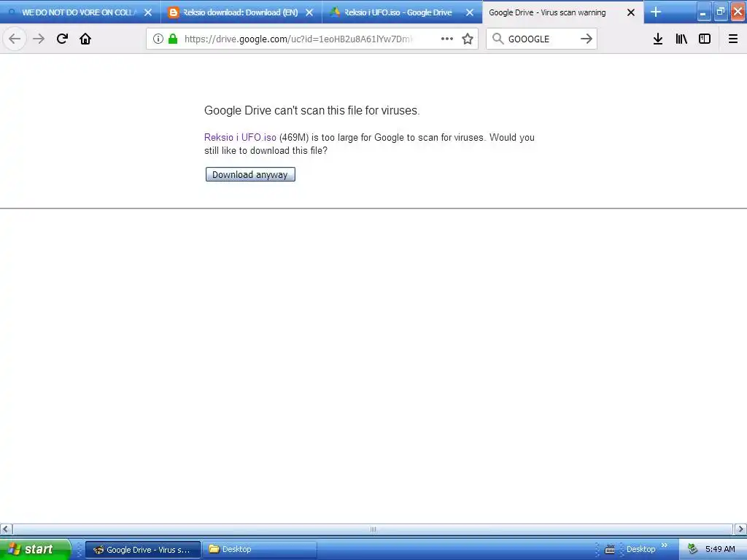Open the Reksio i UFO.iso link
The height and width of the screenshot is (560, 747).
[240, 137]
